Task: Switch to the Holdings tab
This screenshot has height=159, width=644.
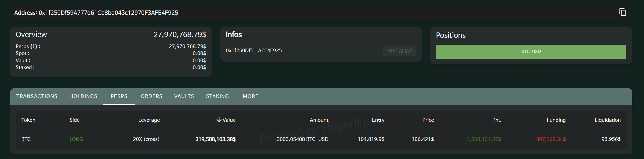Action: 83,96
